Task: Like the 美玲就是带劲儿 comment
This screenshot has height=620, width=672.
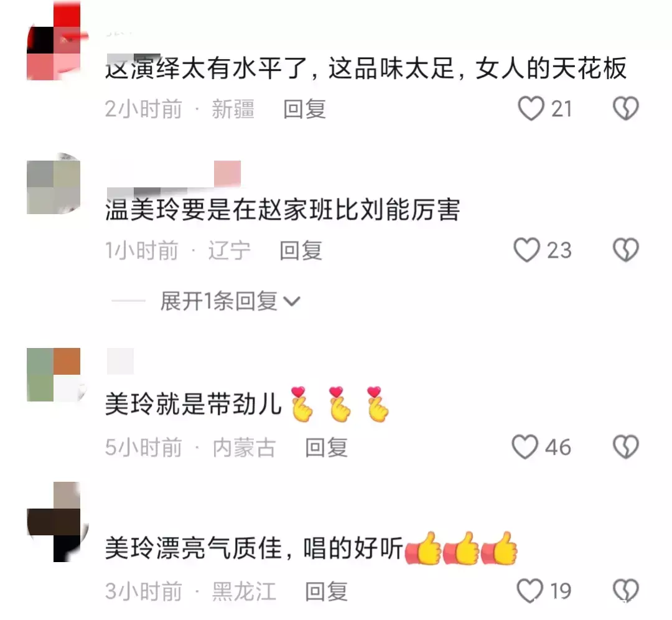Action: 525,447
